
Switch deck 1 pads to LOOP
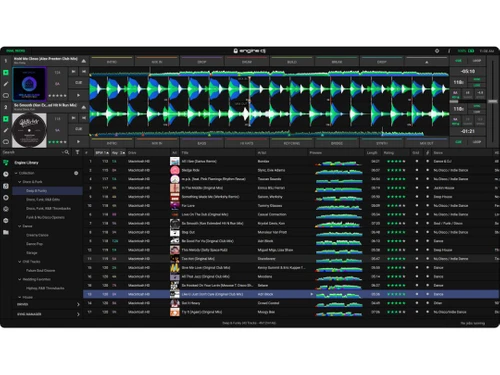477,61
